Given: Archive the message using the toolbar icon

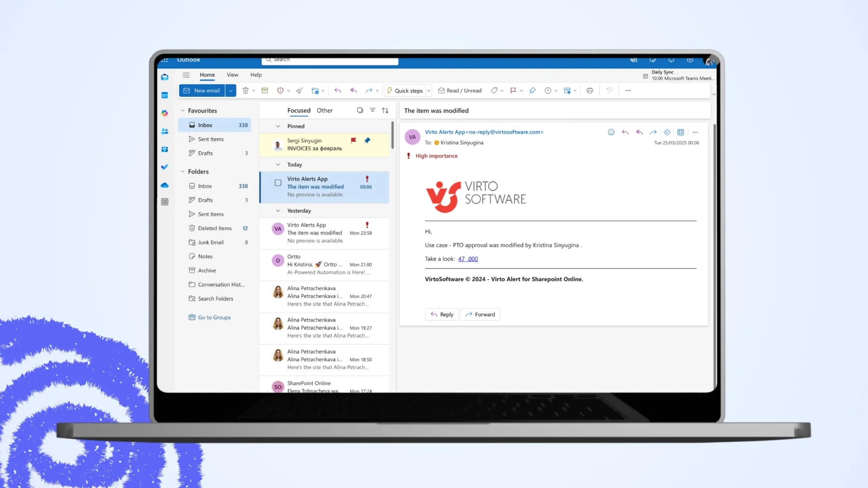Looking at the screenshot, I should coord(264,90).
